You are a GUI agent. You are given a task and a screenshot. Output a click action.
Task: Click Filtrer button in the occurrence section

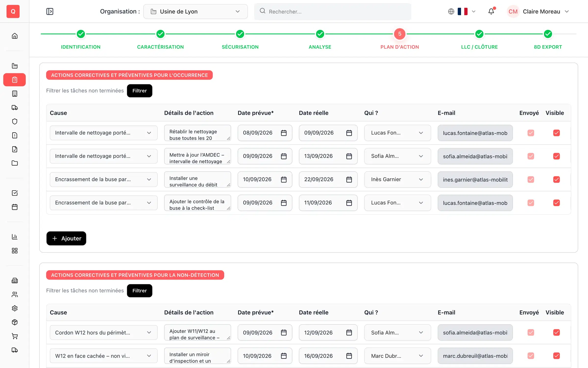coord(140,91)
